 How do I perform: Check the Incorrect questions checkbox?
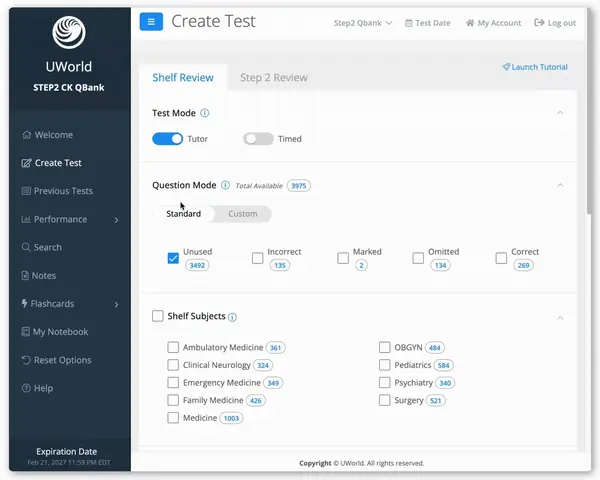258,258
